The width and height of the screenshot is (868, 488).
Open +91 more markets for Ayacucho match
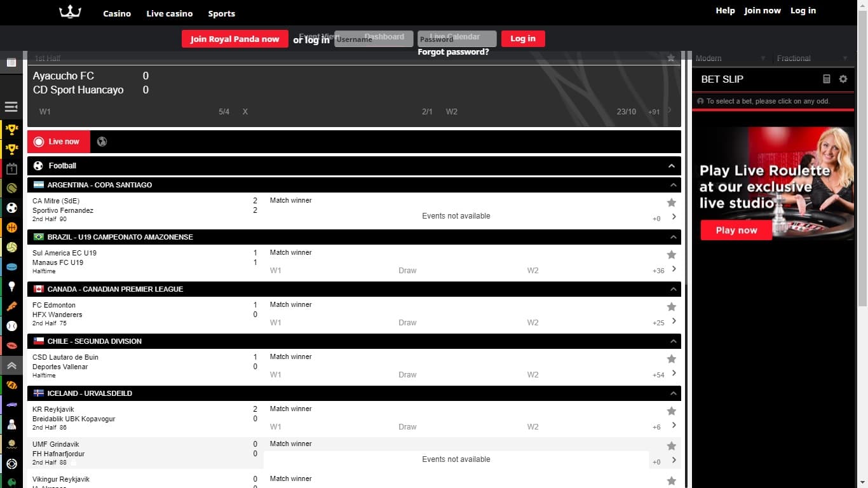pos(654,112)
